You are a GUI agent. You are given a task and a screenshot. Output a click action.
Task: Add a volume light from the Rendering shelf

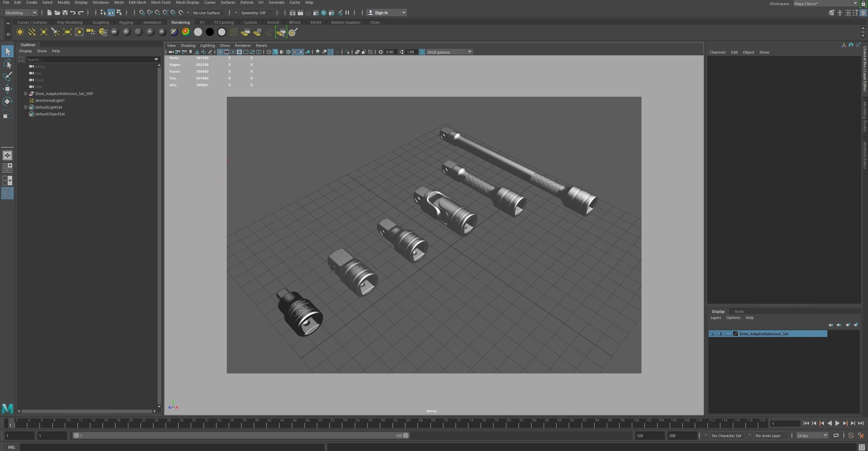[79, 32]
